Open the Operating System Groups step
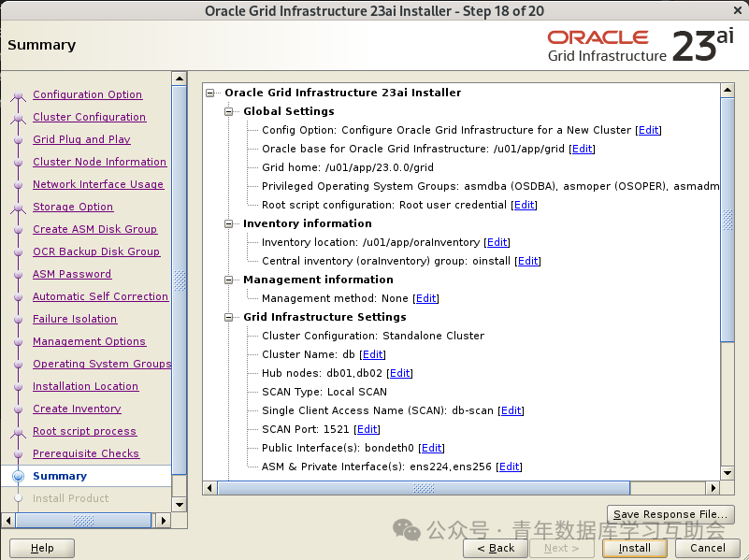Viewport: 749px width, 560px height. [x=102, y=364]
